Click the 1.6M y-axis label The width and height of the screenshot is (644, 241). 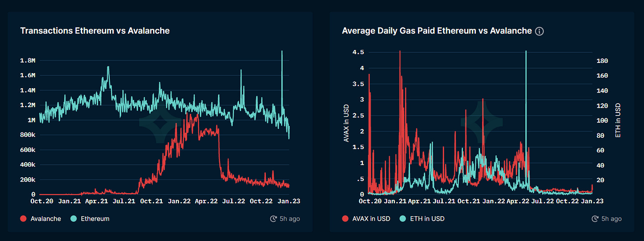pos(28,75)
